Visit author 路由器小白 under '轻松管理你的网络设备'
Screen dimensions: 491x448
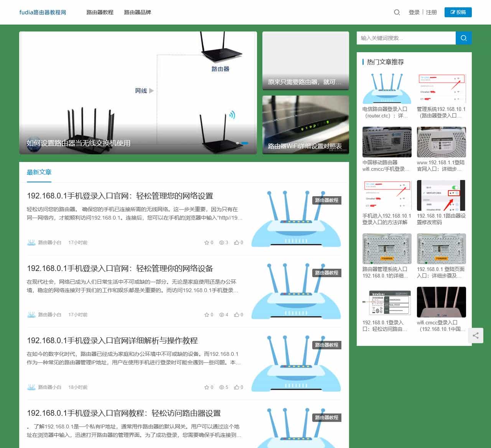click(x=50, y=315)
